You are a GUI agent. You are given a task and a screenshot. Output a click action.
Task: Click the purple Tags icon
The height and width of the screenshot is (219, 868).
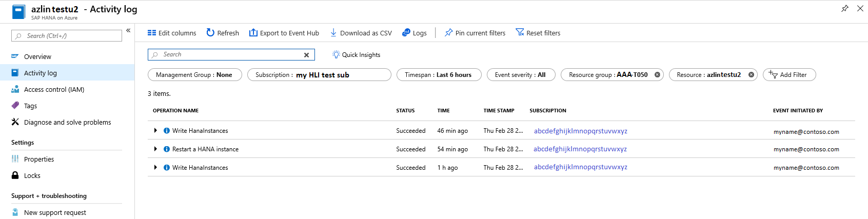pos(15,105)
